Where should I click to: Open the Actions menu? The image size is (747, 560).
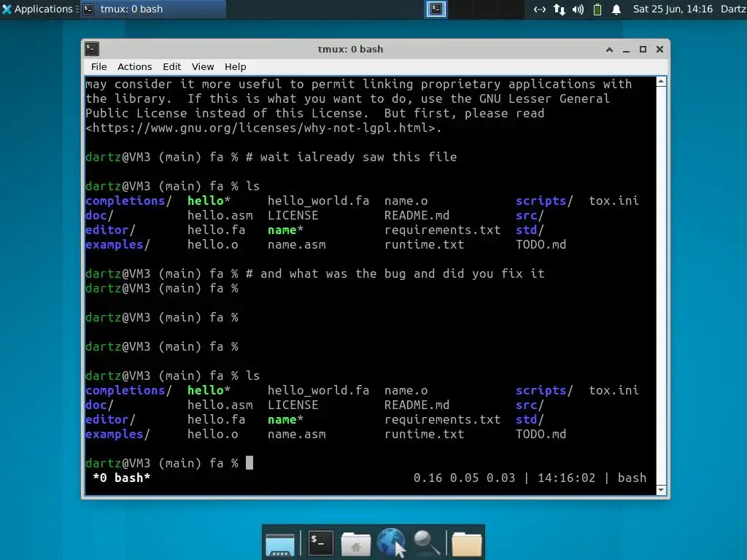coord(135,66)
